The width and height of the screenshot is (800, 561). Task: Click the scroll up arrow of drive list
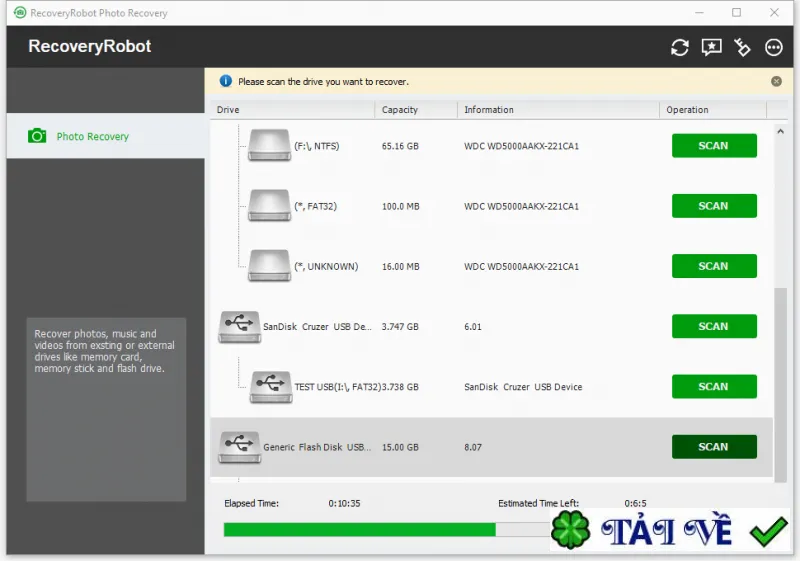tap(780, 131)
